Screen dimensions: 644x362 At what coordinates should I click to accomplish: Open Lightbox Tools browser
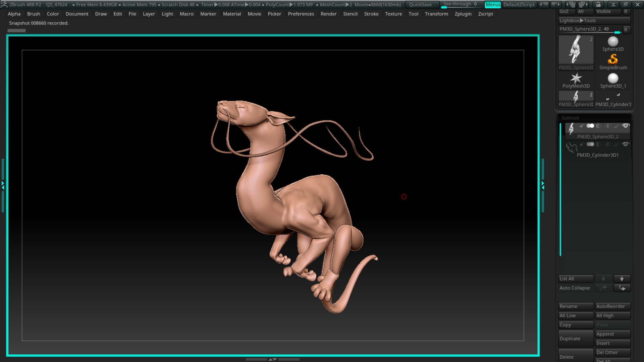click(594, 20)
